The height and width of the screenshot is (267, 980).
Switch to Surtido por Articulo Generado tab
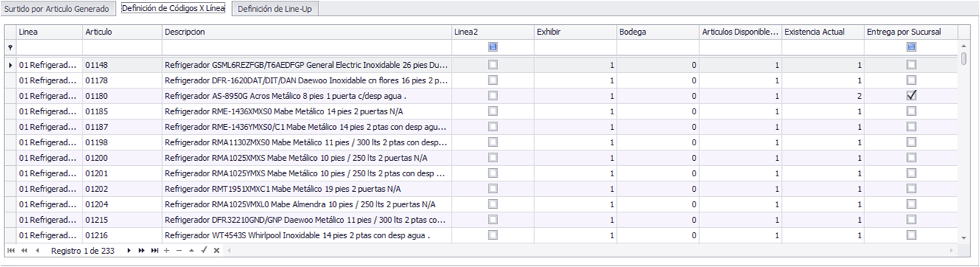tap(57, 9)
